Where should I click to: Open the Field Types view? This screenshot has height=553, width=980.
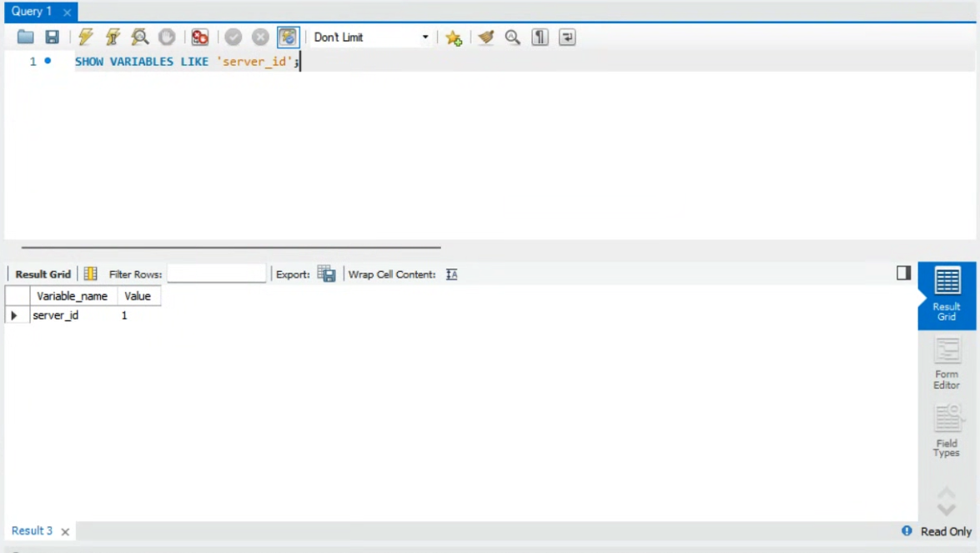pos(947,431)
